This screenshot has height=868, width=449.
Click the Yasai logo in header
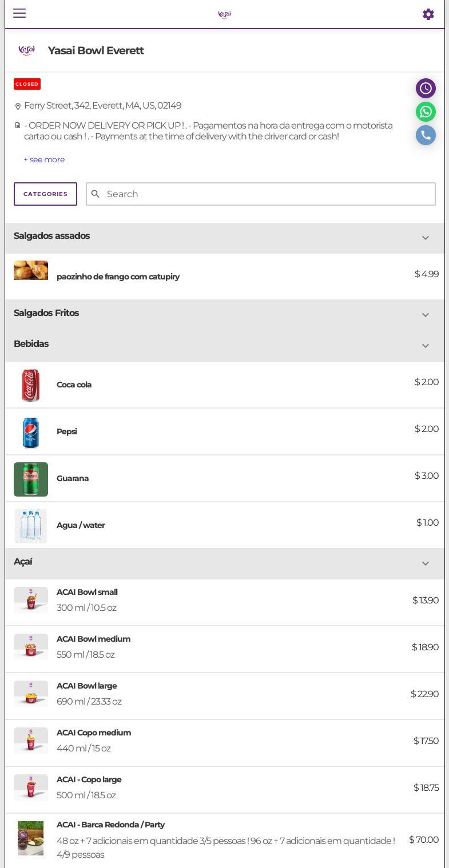[x=224, y=14]
